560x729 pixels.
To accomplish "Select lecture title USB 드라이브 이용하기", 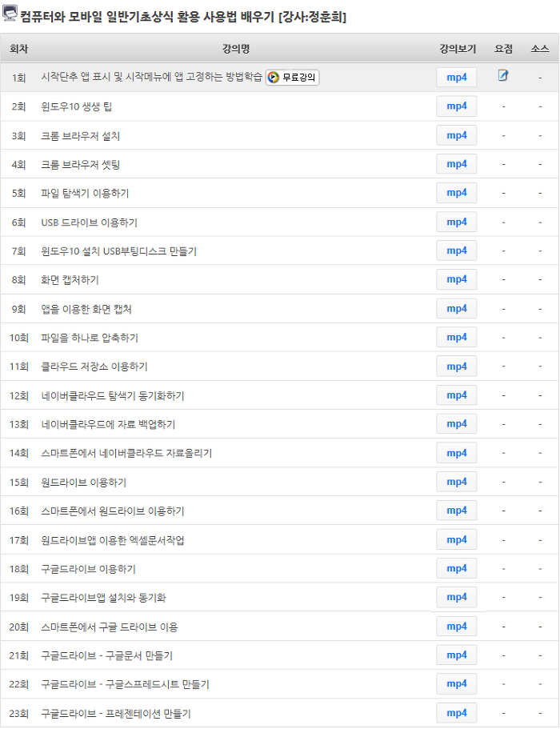I will [x=90, y=222].
